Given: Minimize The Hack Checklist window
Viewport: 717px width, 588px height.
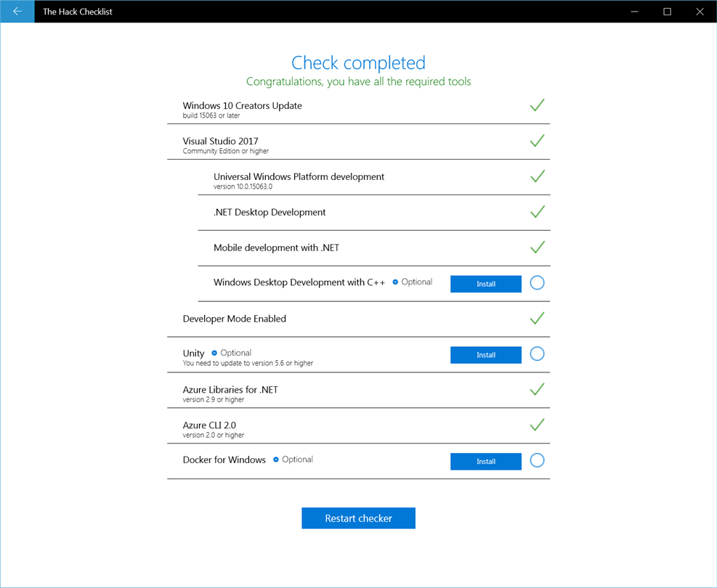Looking at the screenshot, I should 634,12.
